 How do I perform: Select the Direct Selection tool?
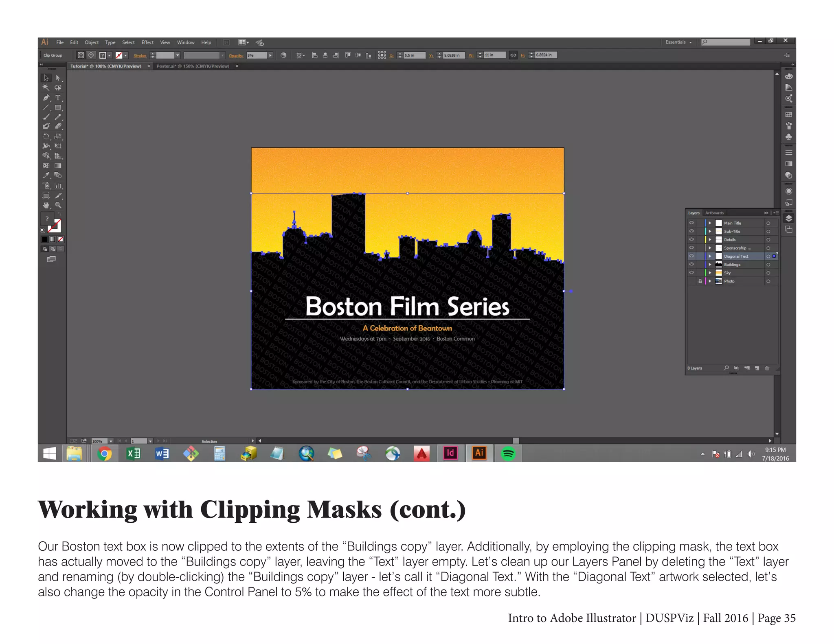(x=58, y=78)
